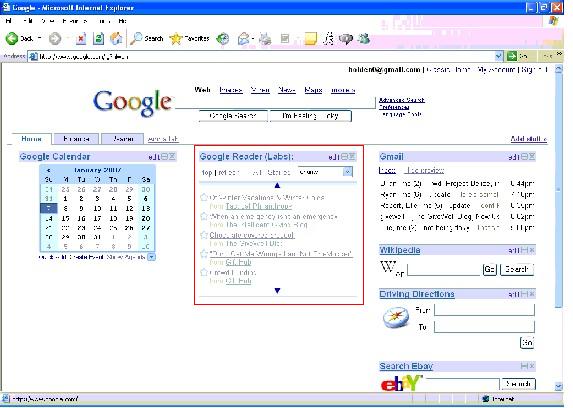Click the Driving Directions To field

click(x=484, y=326)
